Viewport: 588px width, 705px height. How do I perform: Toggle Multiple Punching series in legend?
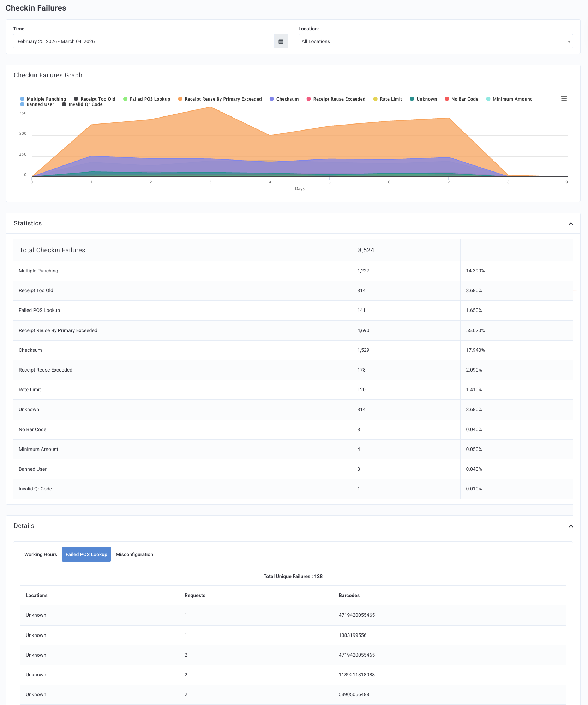click(x=43, y=99)
